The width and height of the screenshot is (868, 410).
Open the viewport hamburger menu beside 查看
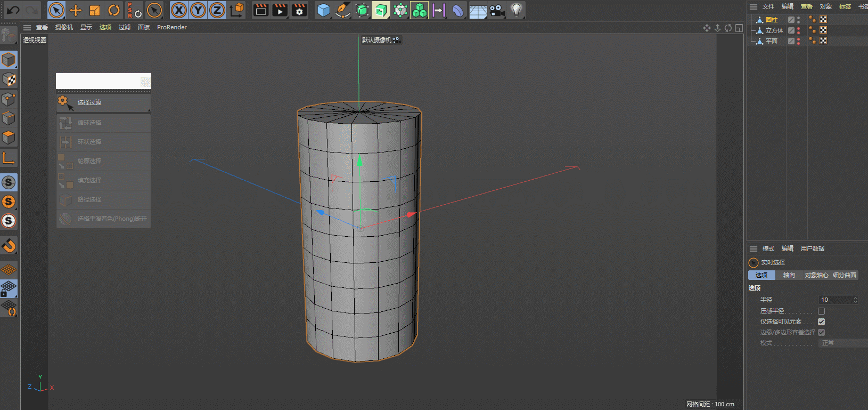(27, 27)
